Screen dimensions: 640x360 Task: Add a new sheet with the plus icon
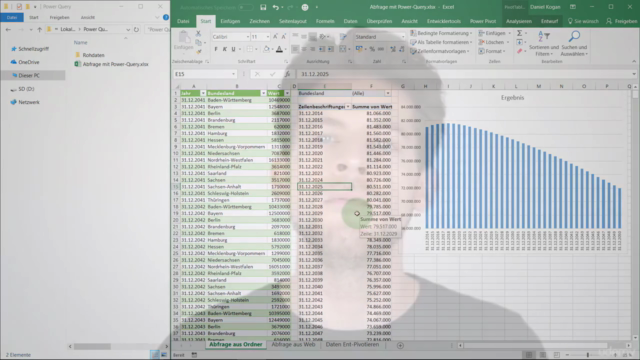400,345
